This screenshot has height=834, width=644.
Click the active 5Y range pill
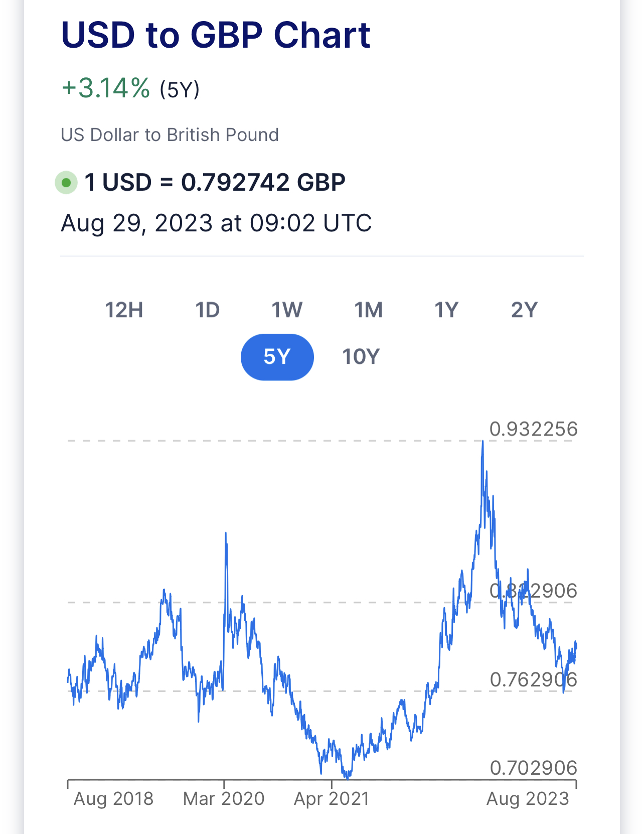point(277,357)
